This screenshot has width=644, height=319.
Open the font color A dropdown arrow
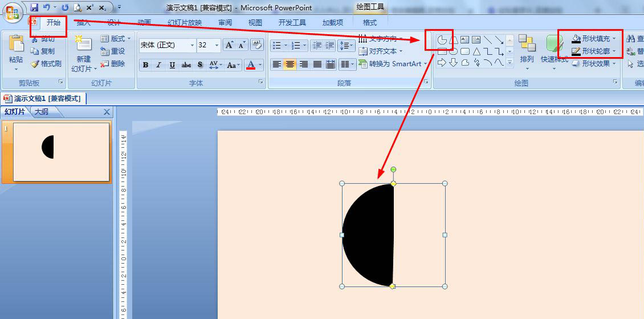pyautogui.click(x=260, y=65)
